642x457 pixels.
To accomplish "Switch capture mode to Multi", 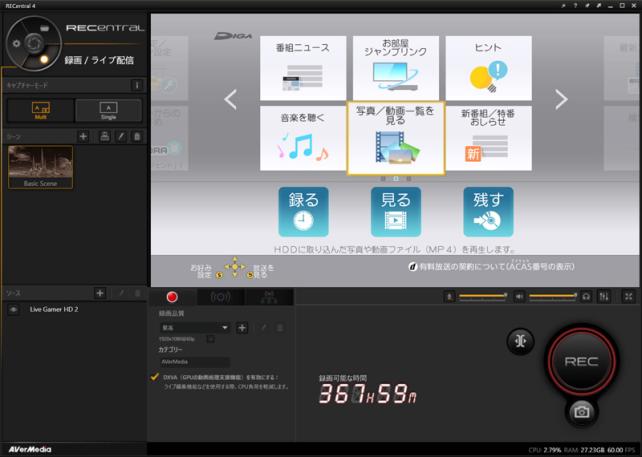I will 41,110.
